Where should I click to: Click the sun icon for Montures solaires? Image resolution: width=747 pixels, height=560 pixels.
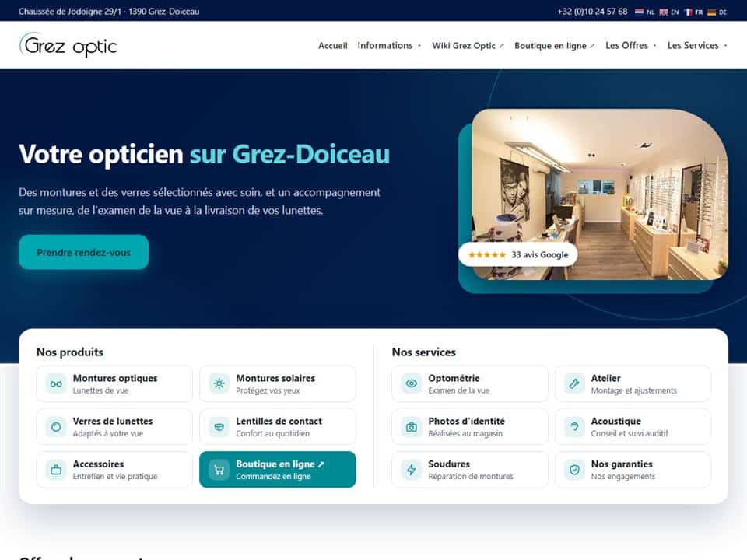coord(219,383)
